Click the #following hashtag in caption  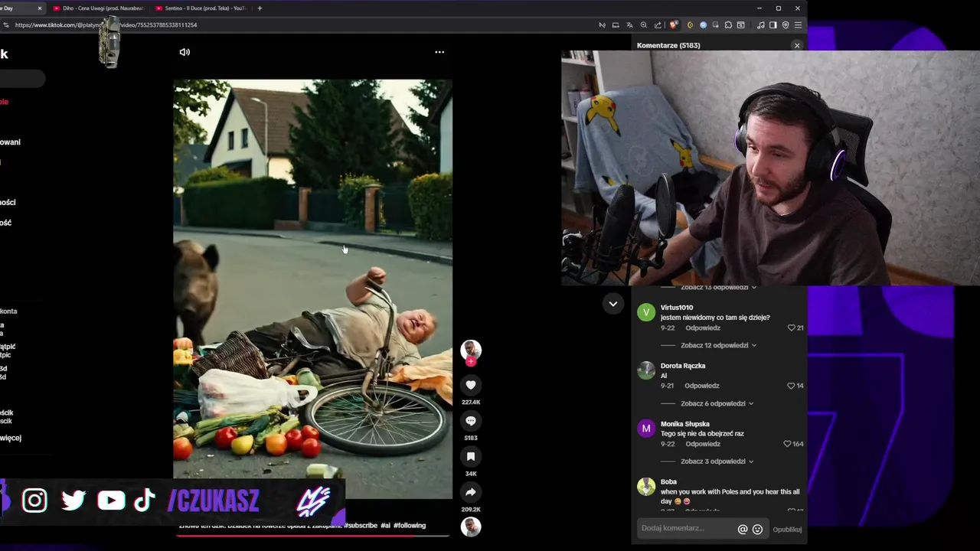pos(410,526)
